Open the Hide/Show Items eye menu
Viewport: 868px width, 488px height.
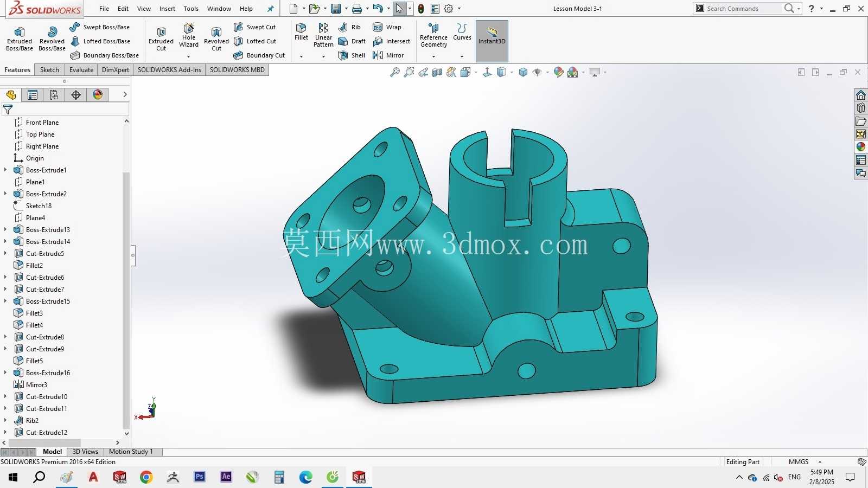pyautogui.click(x=537, y=72)
